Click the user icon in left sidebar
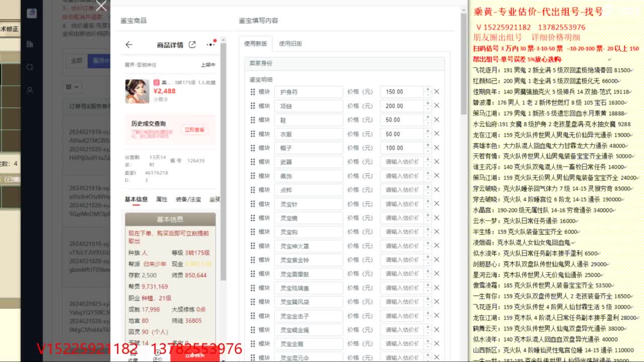 30,90
